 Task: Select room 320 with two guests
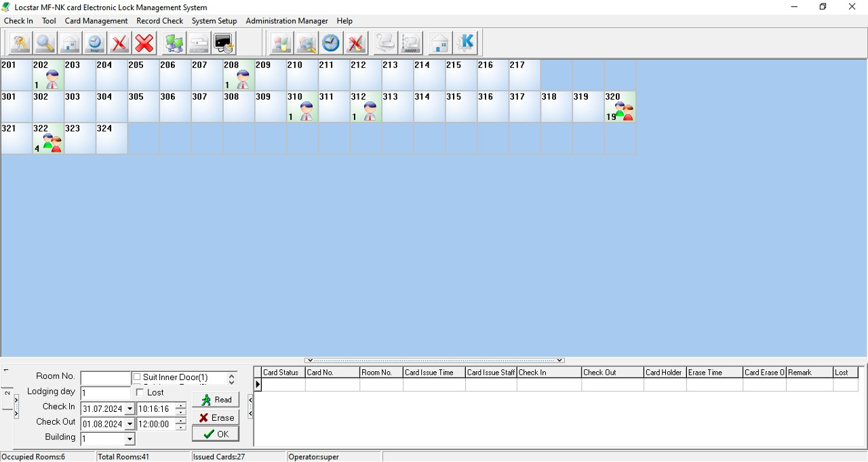[620, 107]
